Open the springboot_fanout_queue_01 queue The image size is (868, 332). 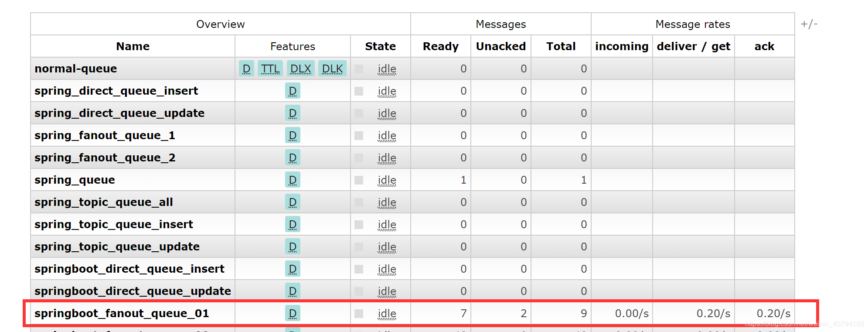point(122,313)
